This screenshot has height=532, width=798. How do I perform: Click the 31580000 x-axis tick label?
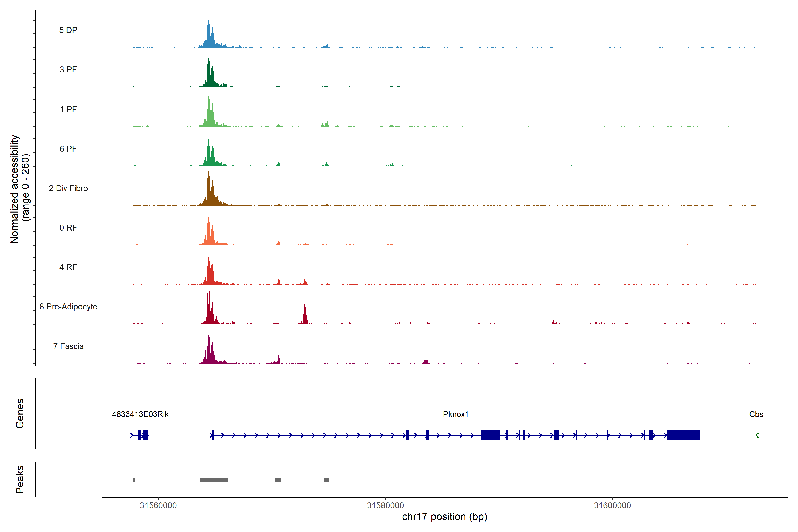click(385, 505)
